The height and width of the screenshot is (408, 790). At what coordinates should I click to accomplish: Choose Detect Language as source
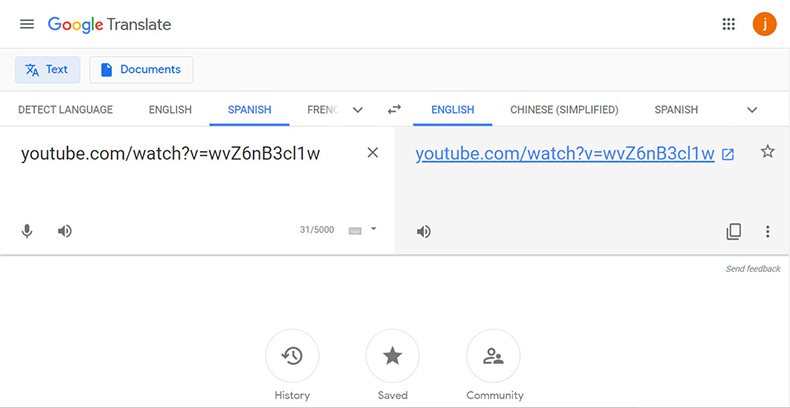point(65,109)
